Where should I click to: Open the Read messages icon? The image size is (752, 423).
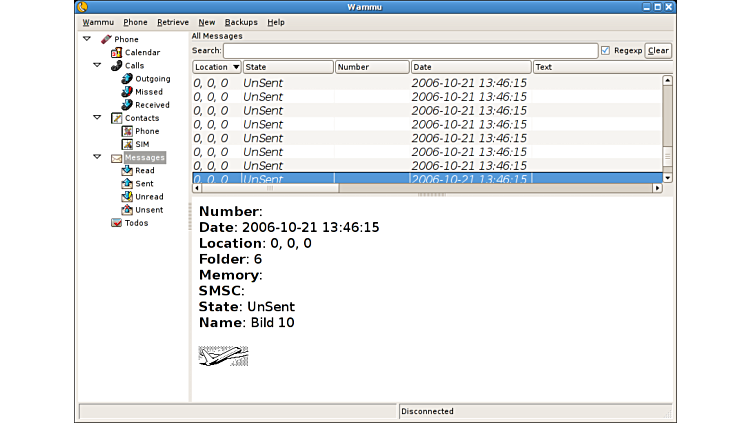coord(127,170)
